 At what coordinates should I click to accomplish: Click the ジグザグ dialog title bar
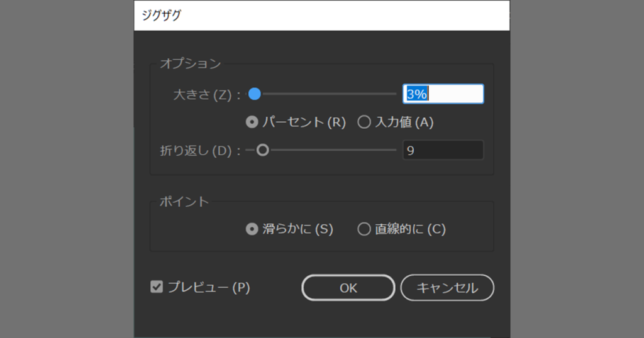321,16
